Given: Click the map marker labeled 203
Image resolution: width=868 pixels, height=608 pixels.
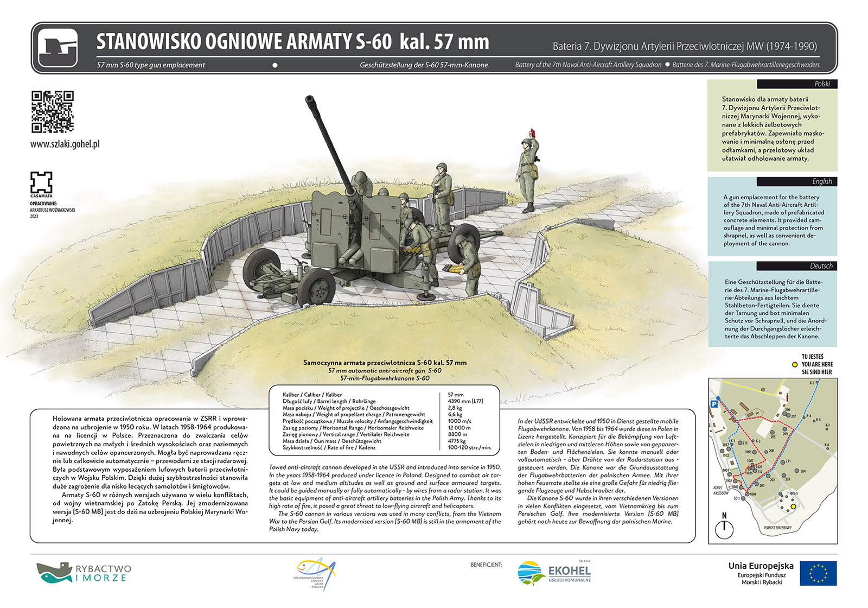Looking at the screenshot, I should tap(784, 476).
